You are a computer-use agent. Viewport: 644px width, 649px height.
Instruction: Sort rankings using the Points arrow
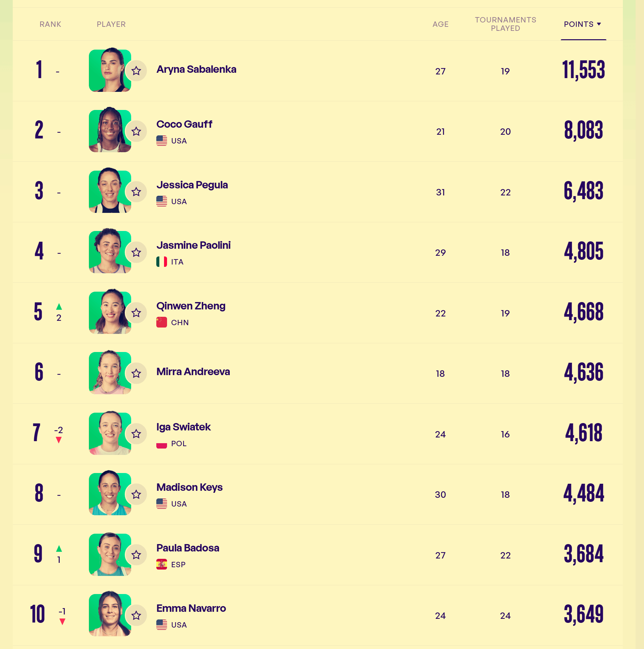(x=599, y=24)
